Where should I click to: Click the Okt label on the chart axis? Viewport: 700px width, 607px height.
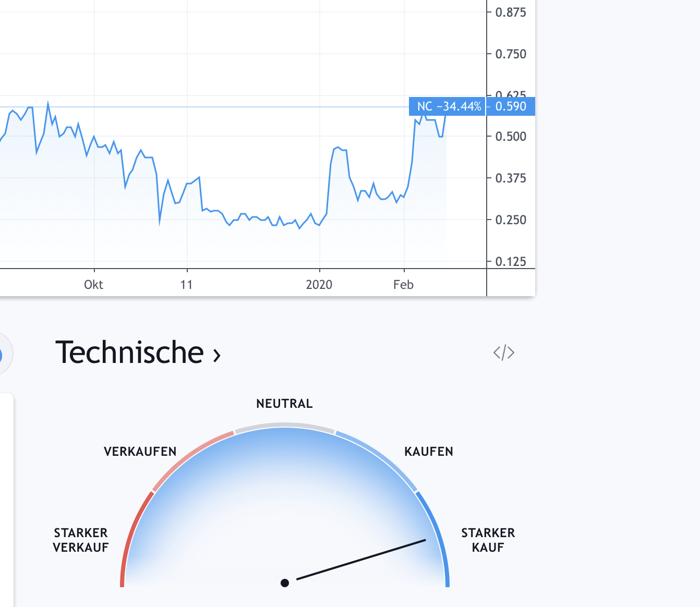93,285
